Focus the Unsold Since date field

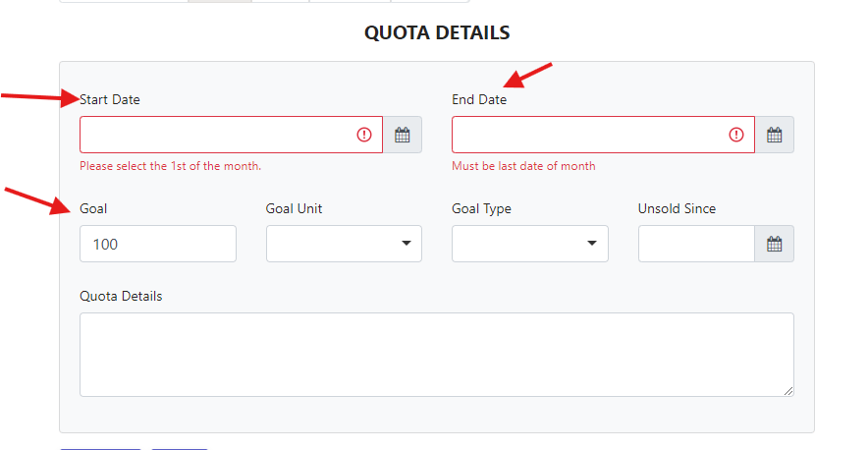(695, 245)
